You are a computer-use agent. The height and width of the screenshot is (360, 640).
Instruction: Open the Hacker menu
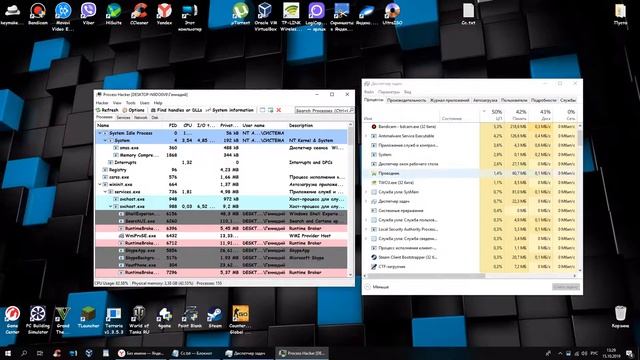(102, 103)
